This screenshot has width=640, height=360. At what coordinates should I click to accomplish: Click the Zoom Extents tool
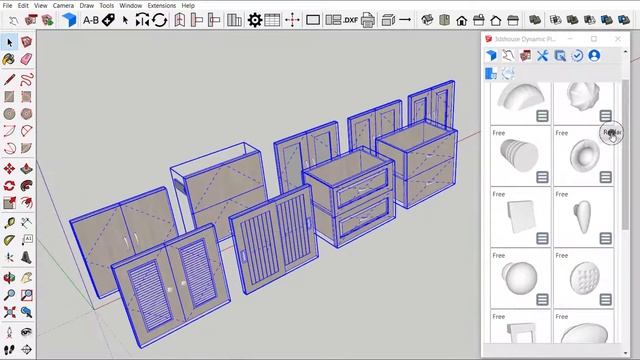coord(9,312)
